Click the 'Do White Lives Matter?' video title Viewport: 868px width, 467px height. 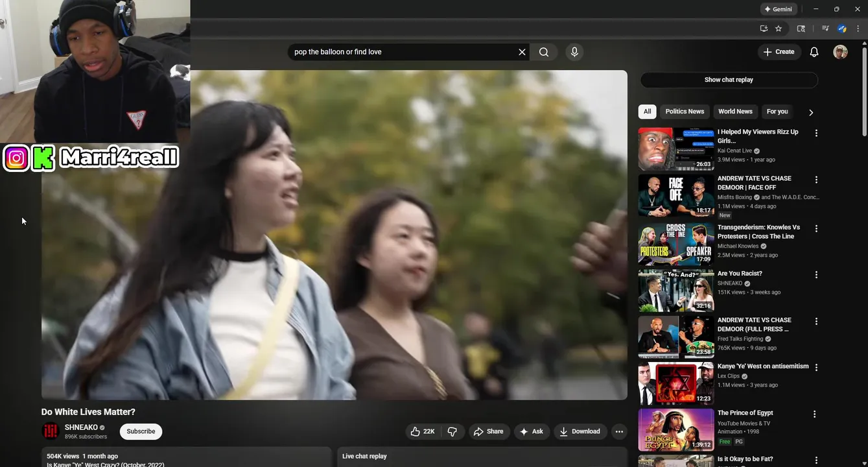88,412
